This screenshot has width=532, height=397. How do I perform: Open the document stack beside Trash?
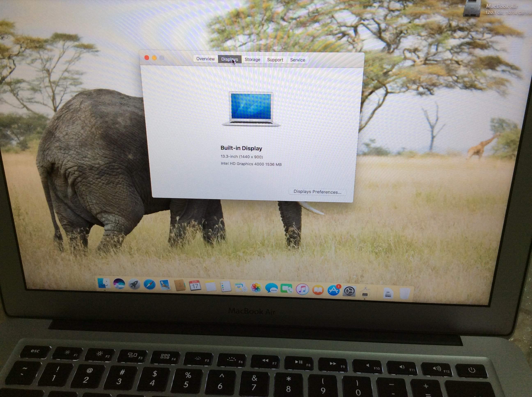(x=388, y=293)
